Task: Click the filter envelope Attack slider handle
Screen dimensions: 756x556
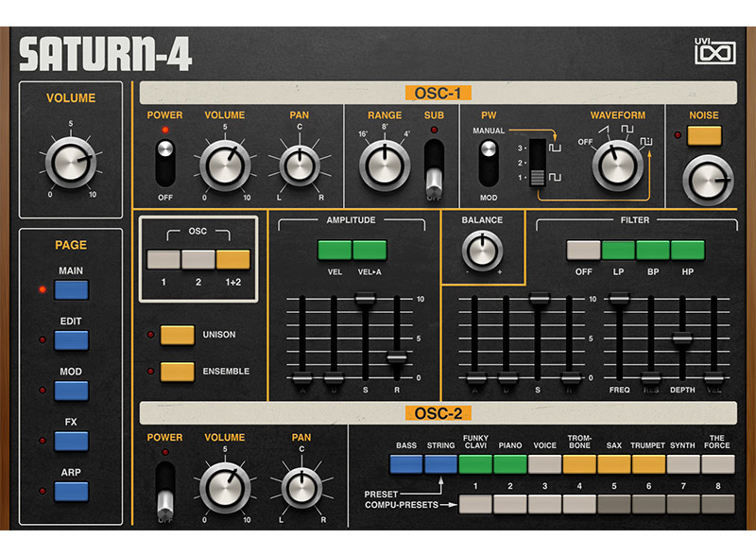Action: [475, 377]
